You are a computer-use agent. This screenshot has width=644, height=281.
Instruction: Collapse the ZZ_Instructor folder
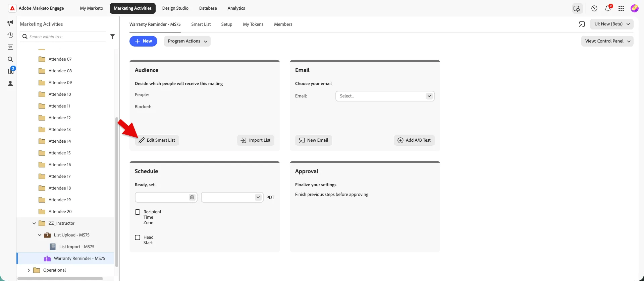tap(34, 223)
